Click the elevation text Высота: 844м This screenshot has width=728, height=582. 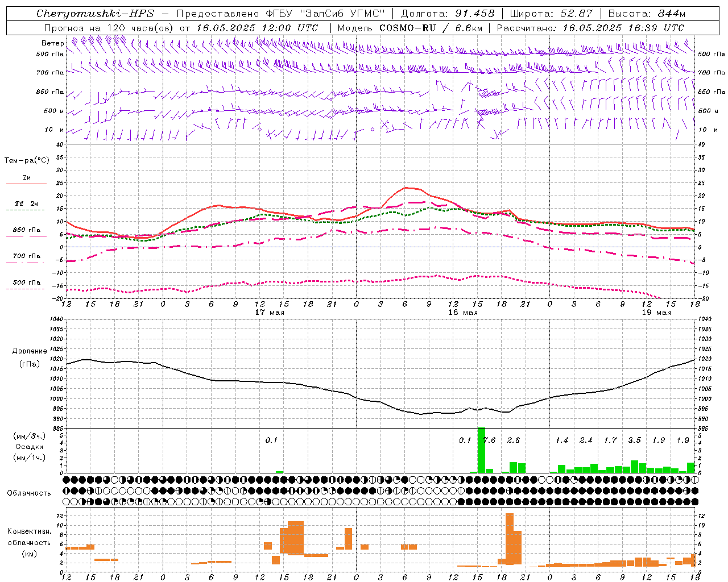click(x=647, y=14)
